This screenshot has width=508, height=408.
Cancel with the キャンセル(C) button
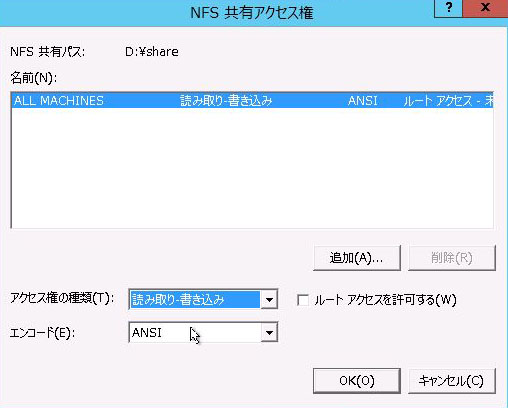point(452,381)
